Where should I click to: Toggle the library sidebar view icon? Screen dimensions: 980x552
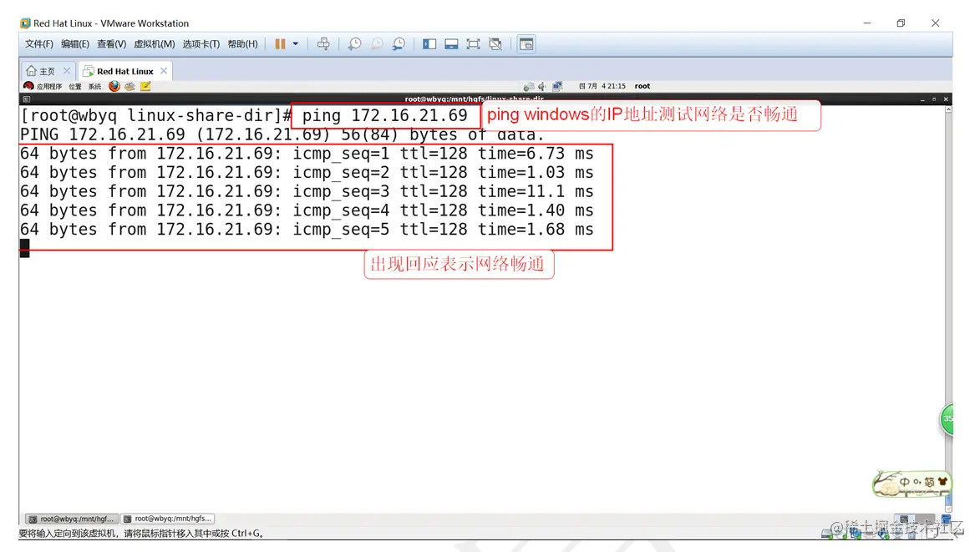[x=429, y=43]
